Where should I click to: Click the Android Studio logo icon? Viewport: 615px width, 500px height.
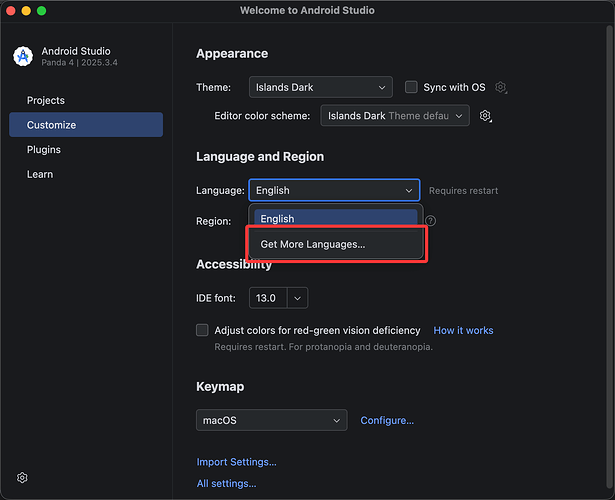click(23, 56)
